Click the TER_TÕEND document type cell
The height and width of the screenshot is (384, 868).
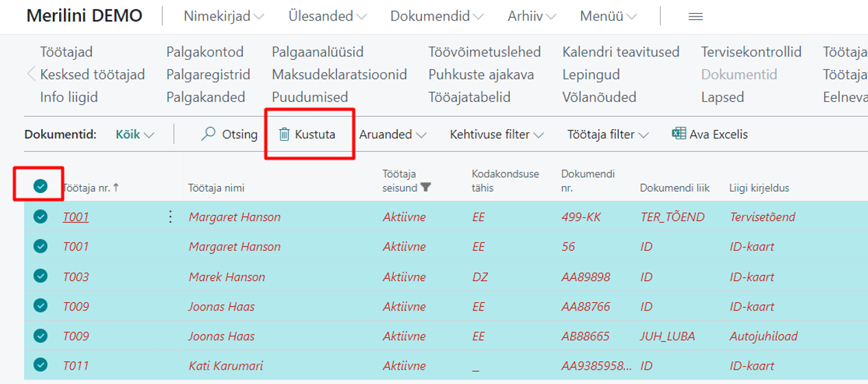672,217
